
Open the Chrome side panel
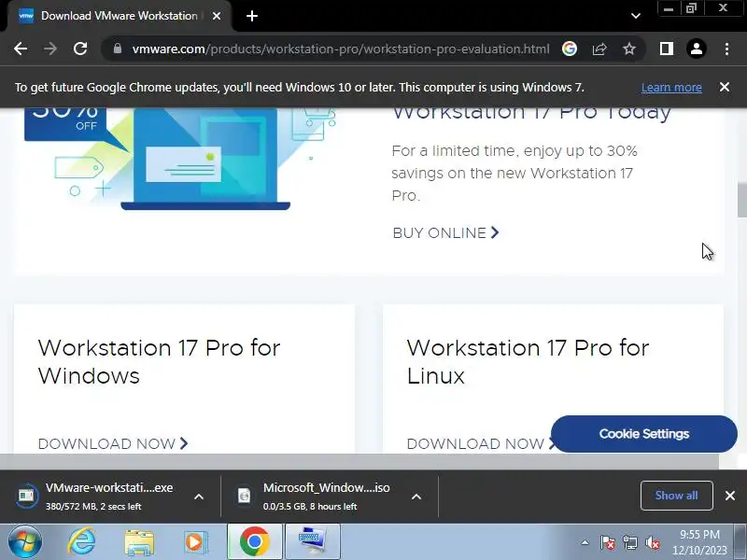(x=667, y=49)
